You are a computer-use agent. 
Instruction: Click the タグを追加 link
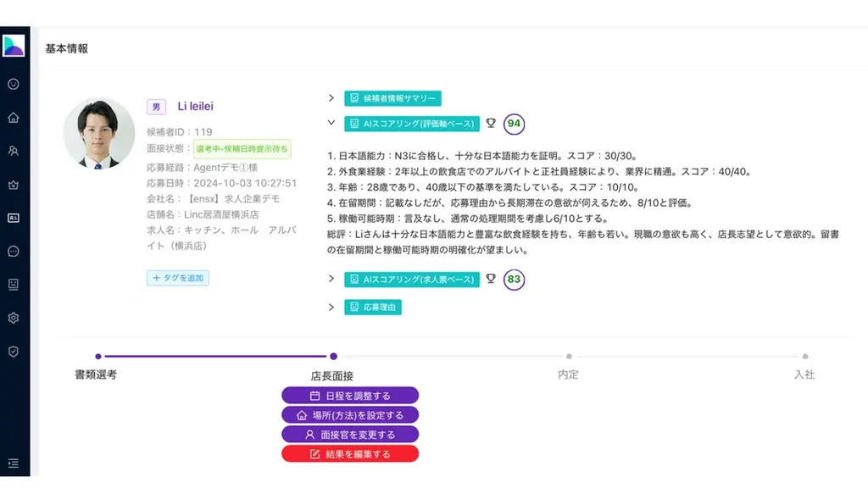pos(177,278)
